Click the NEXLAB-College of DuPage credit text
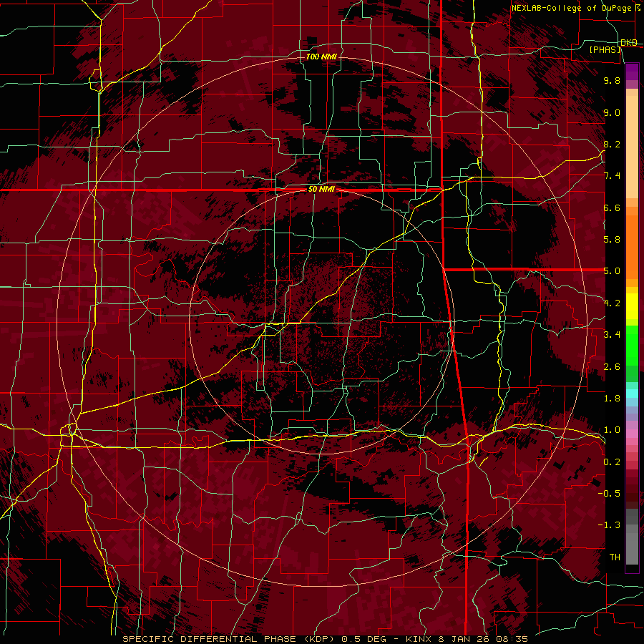The width and height of the screenshot is (644, 644). coord(572,8)
